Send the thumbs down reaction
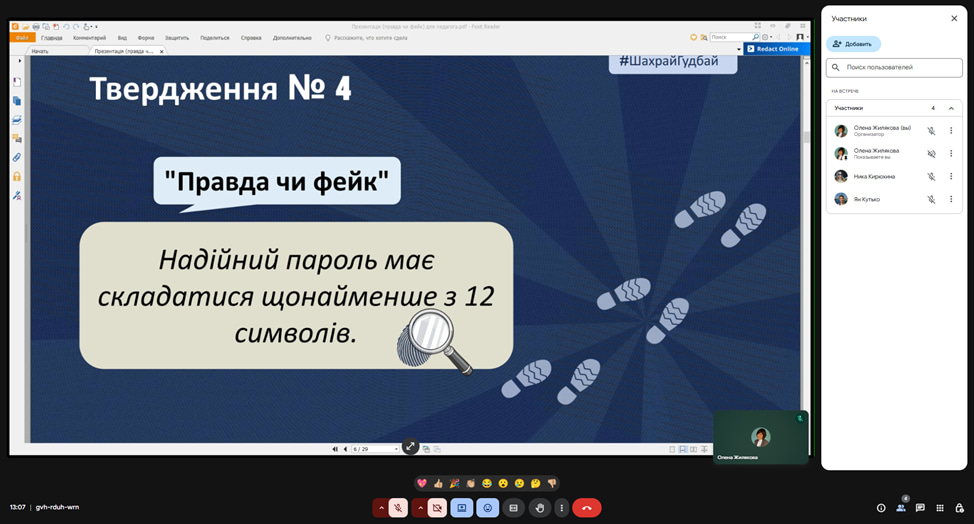Image resolution: width=974 pixels, height=524 pixels. pos(551,483)
